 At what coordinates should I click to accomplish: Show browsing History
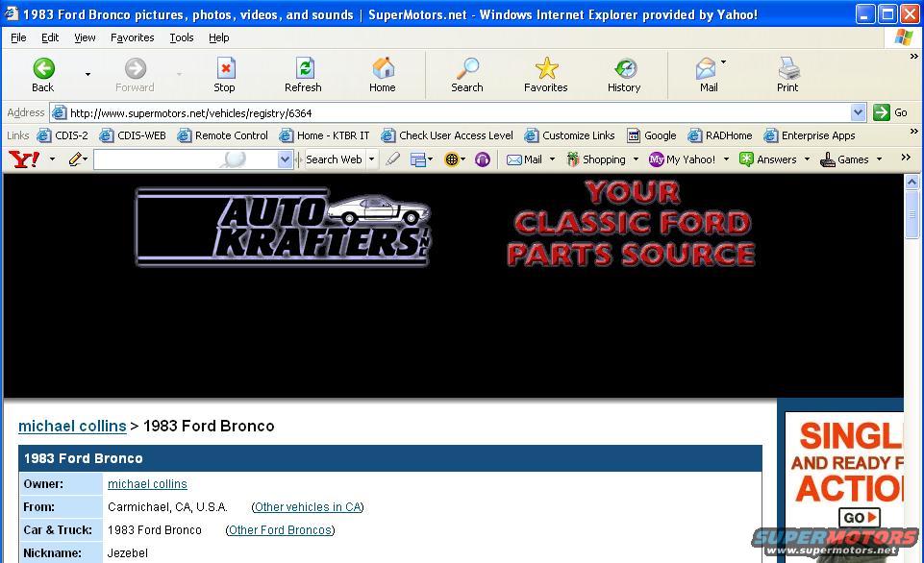pyautogui.click(x=624, y=75)
